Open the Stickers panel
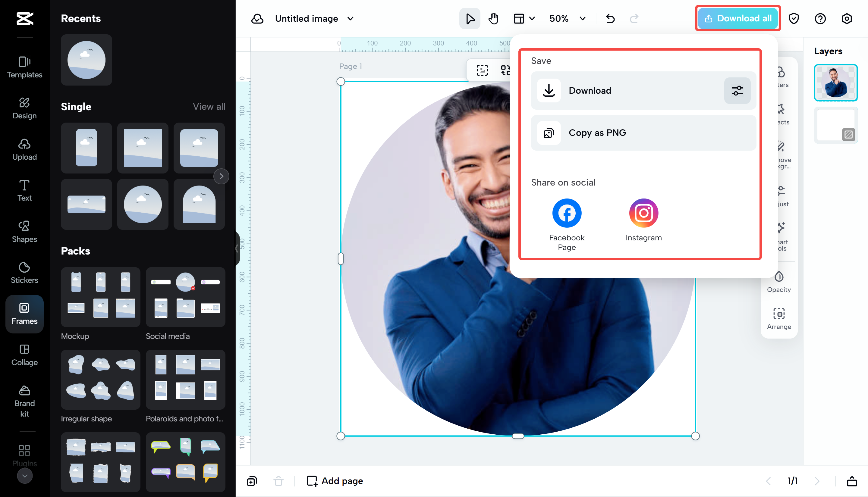Viewport: 868px width, 497px height. coord(24,272)
